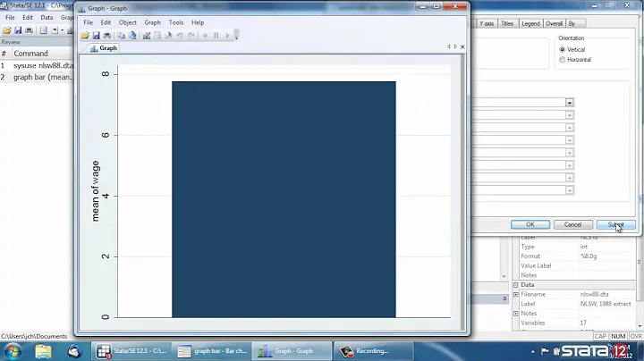Click the Print icon in main Stata toolbar
This screenshot has height=361, width=644.
[x=30, y=30]
